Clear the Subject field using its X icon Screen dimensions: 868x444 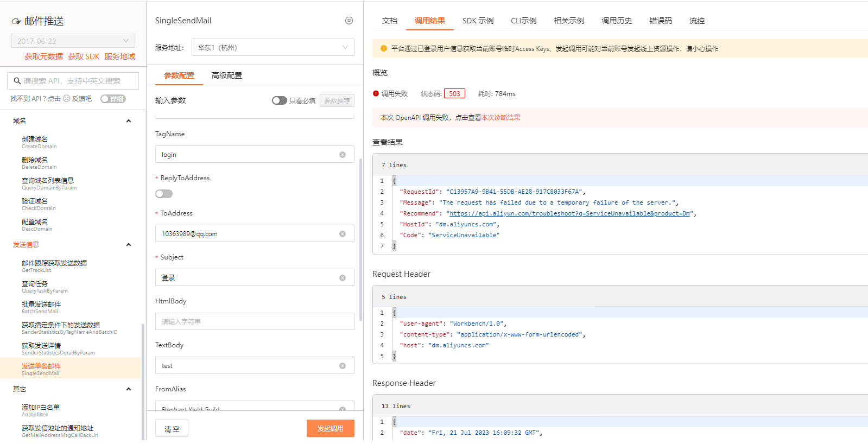(x=343, y=278)
